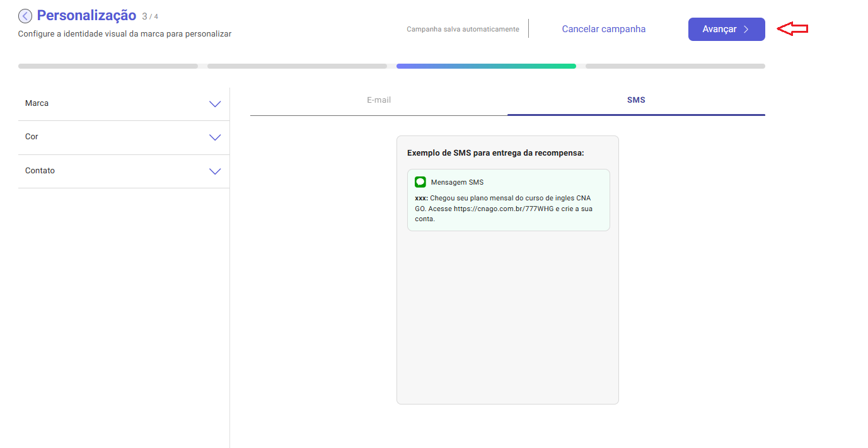Click the active gradient progress segment
The image size is (868, 448).
pyautogui.click(x=486, y=66)
